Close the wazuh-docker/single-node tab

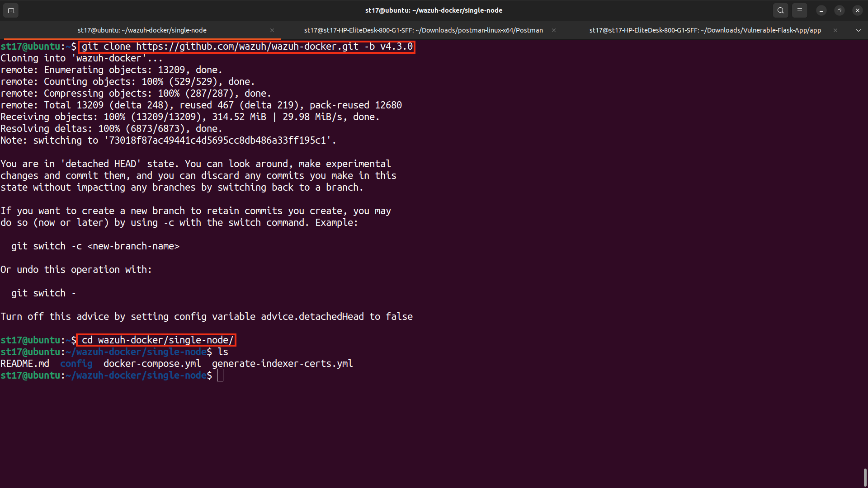[272, 30]
